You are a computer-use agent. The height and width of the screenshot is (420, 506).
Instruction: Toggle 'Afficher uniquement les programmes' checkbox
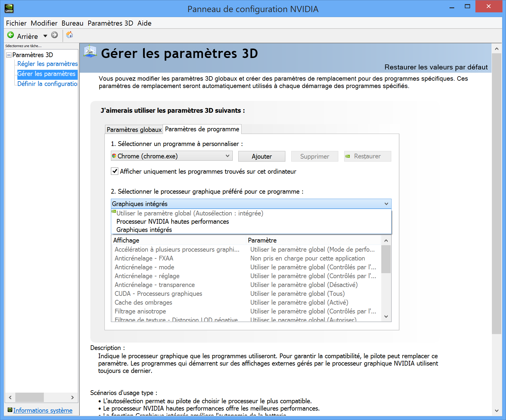coord(115,171)
